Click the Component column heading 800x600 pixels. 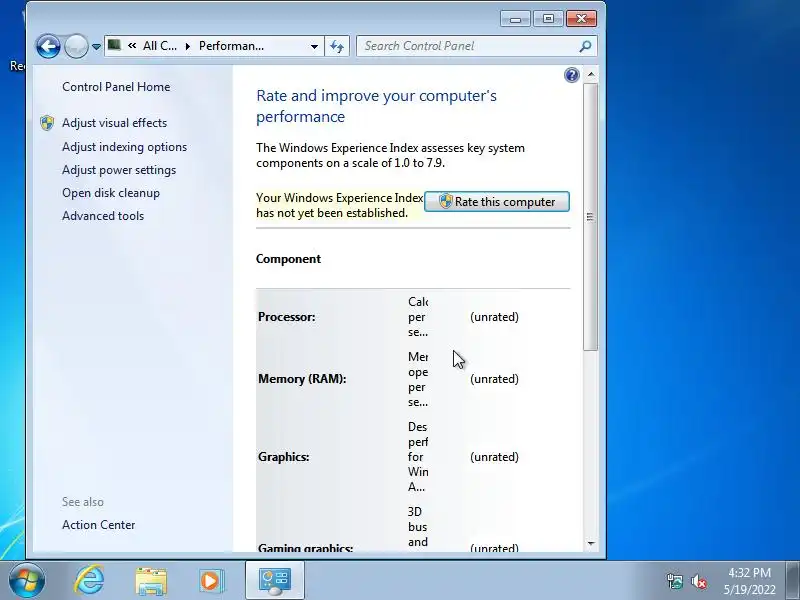point(288,259)
